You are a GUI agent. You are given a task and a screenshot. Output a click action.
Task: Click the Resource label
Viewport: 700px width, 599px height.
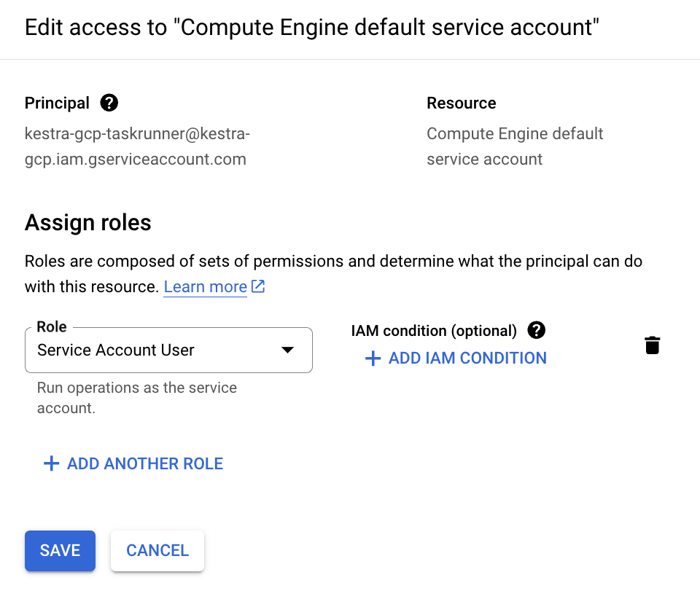[x=461, y=103]
